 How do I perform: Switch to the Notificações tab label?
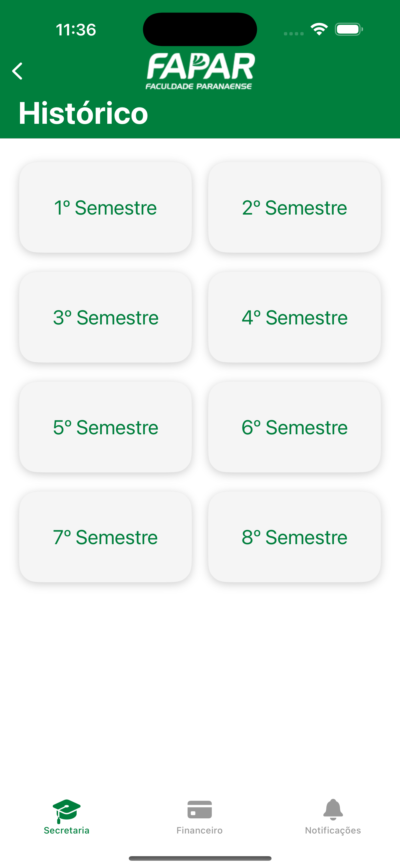333,830
